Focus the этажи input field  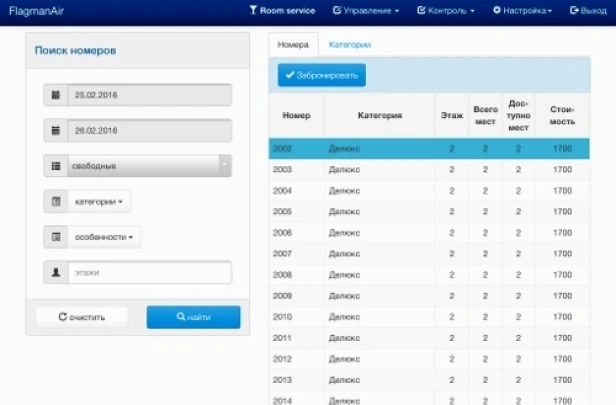coord(150,272)
